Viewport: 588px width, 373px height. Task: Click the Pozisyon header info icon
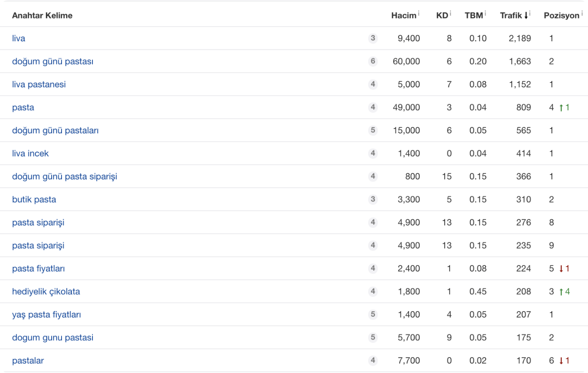[582, 14]
